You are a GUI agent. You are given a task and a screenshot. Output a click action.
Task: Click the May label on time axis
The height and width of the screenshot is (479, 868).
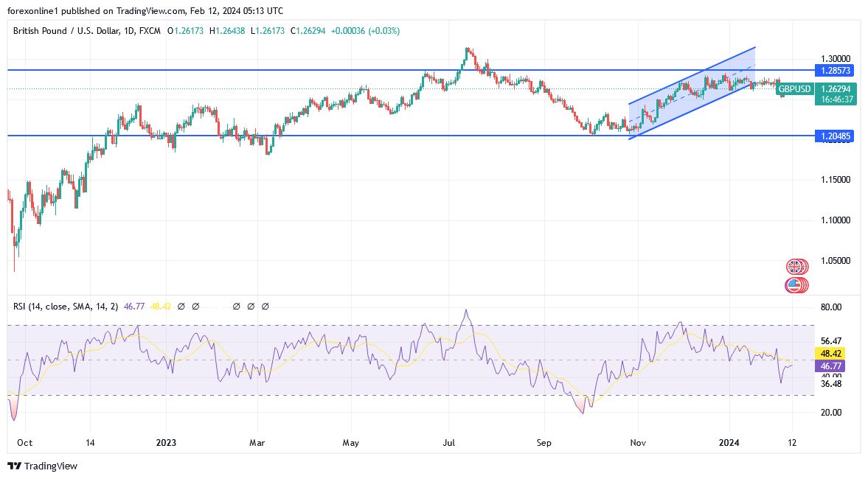(351, 443)
